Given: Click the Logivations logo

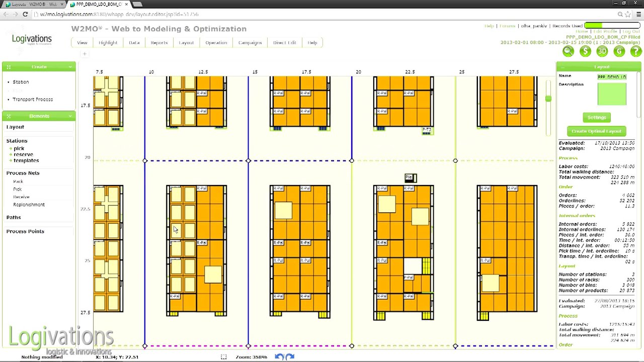Looking at the screenshot, I should coord(32,39).
